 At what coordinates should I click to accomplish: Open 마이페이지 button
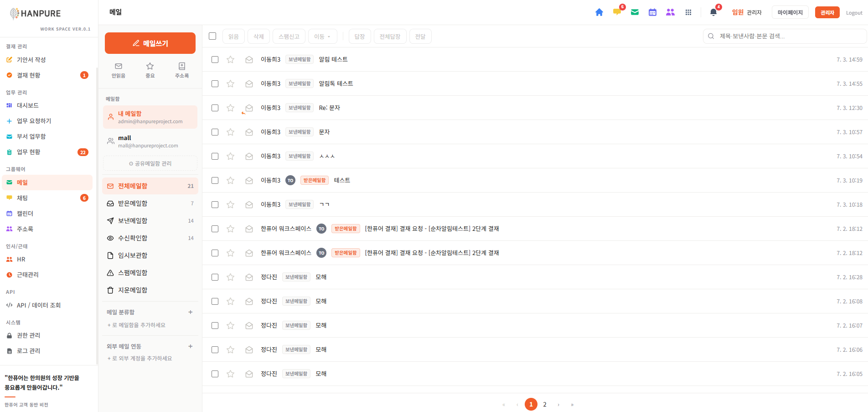coord(790,12)
